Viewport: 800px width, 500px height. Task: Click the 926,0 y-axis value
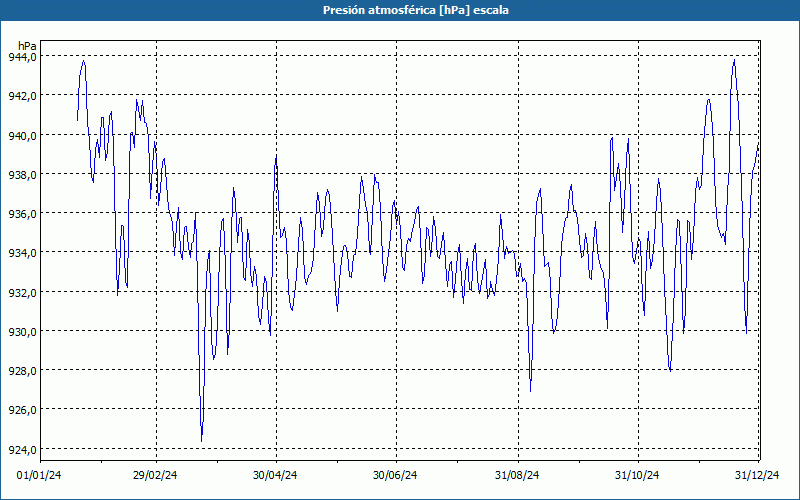[x=22, y=410]
